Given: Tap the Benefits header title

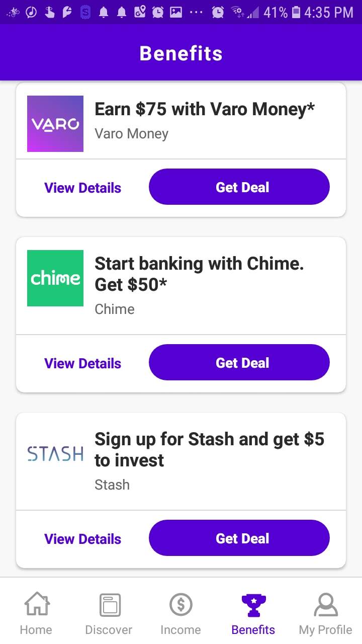Looking at the screenshot, I should click(181, 53).
